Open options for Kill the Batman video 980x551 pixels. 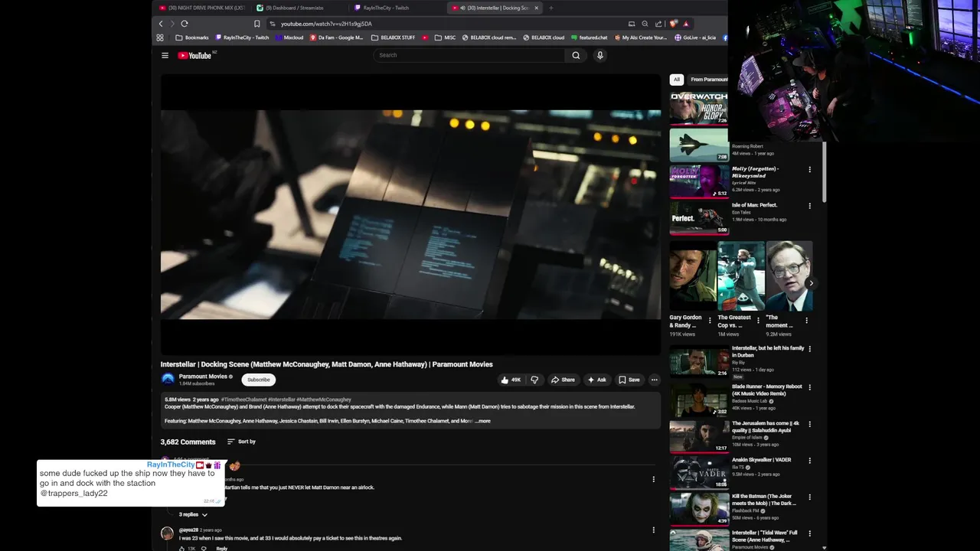pyautogui.click(x=809, y=498)
